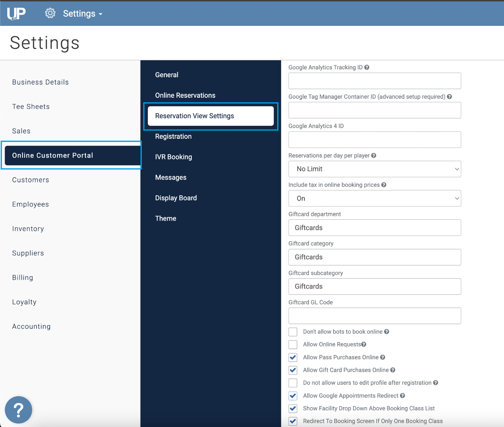This screenshot has height=427, width=504.
Task: Show help icon beside Google Appointments Redirect
Action: (x=403, y=395)
